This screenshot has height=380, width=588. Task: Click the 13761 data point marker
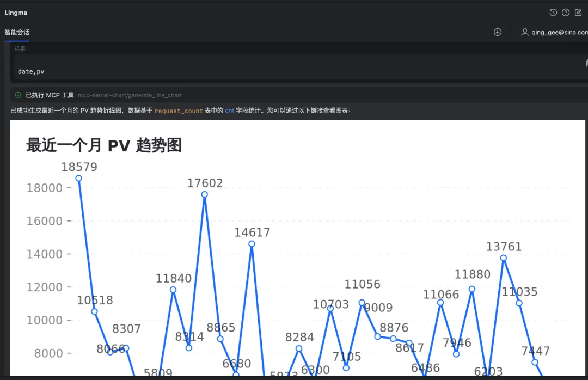[x=504, y=258]
